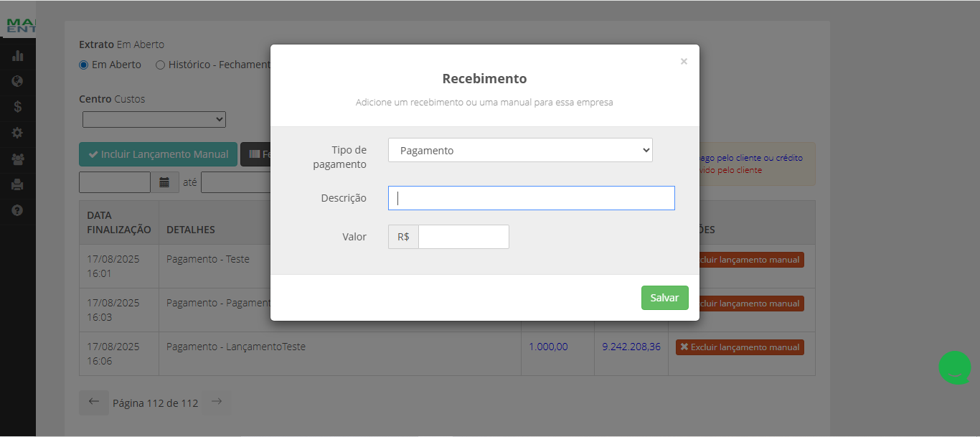This screenshot has height=437, width=980.
Task: Select the 'Histórico - Fechamento' radio option
Action: (160, 65)
